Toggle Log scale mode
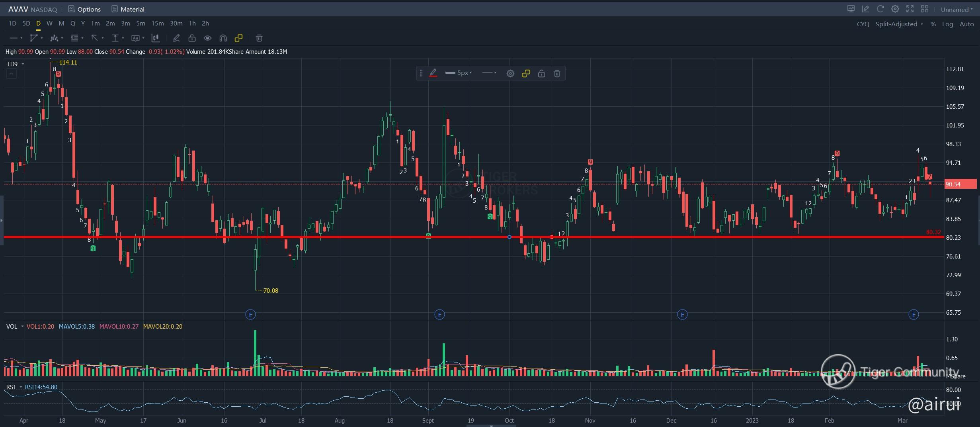Screen dimensions: 980x427 (x=947, y=24)
